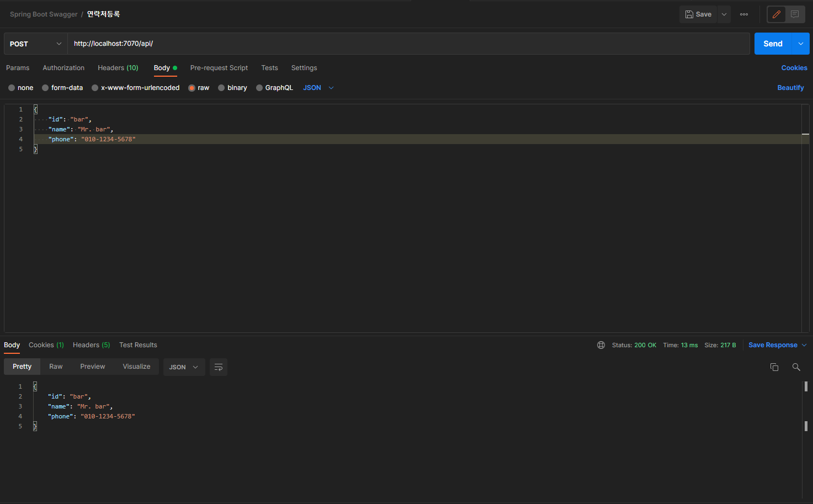
Task: Copy the response body with copy icon
Action: [774, 367]
